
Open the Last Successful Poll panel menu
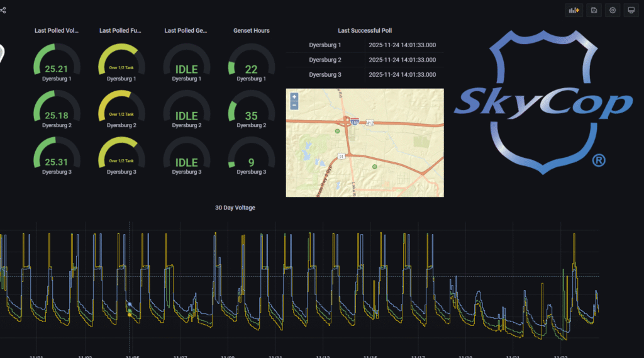coord(365,30)
